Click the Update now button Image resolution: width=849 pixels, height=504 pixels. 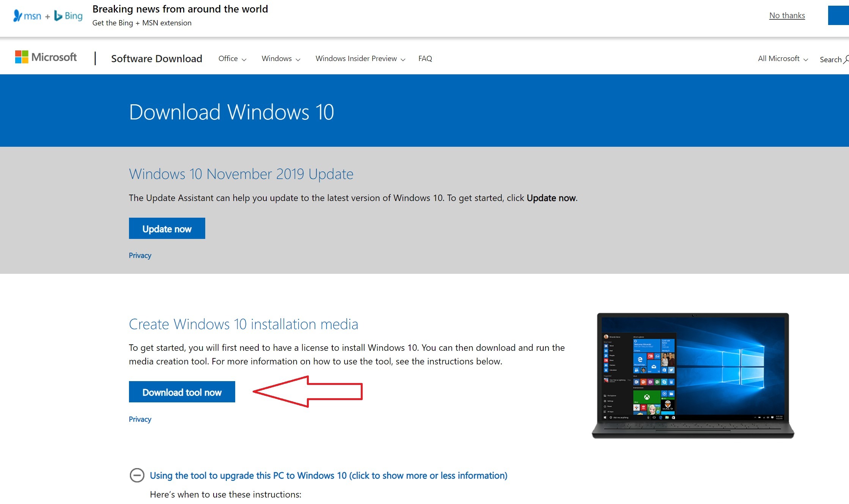pyautogui.click(x=167, y=228)
